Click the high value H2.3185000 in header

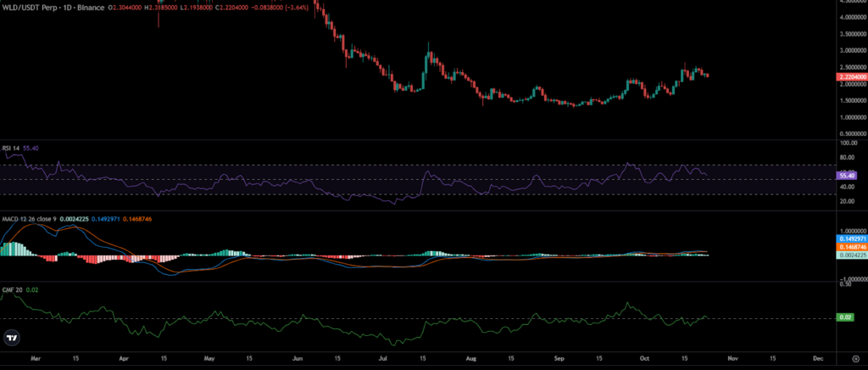pos(161,8)
